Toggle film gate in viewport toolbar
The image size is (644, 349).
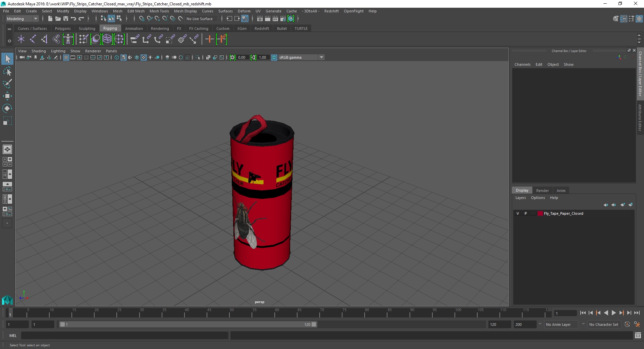[73, 57]
